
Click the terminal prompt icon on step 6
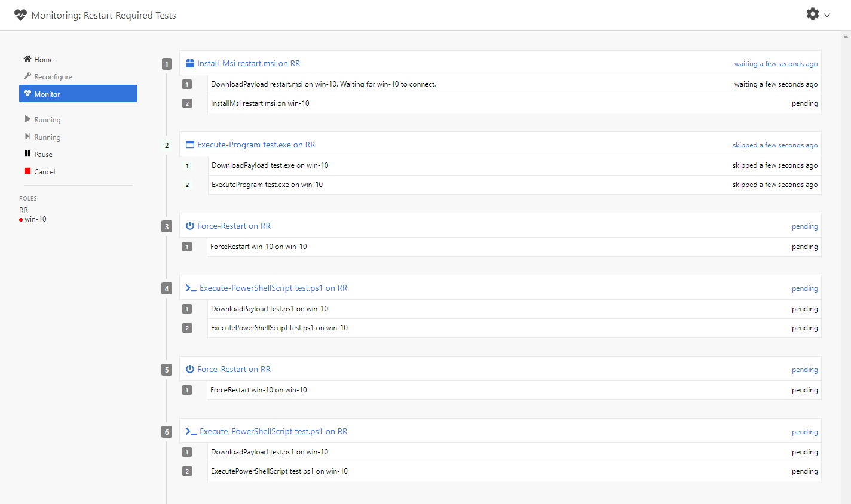[191, 431]
